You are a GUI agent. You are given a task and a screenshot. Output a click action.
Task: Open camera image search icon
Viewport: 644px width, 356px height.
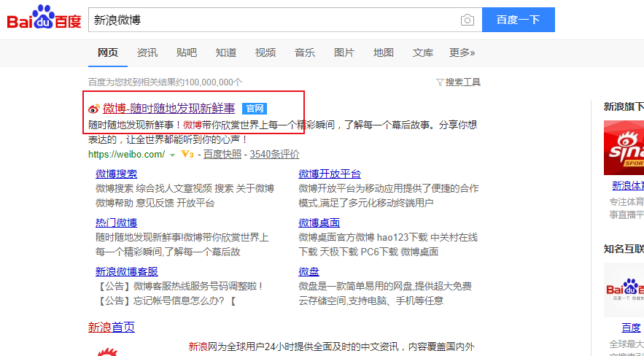pyautogui.click(x=467, y=20)
